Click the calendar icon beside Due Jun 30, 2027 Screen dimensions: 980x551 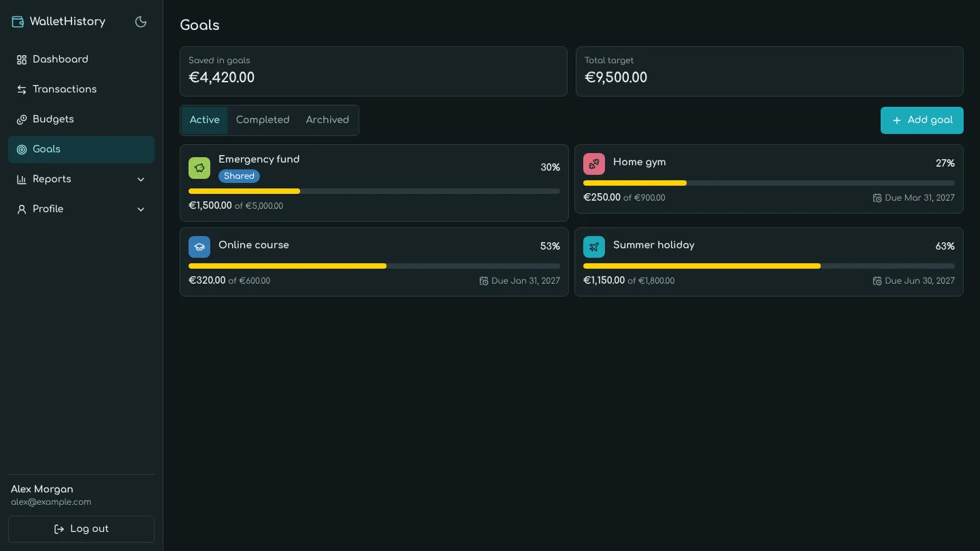tap(877, 281)
